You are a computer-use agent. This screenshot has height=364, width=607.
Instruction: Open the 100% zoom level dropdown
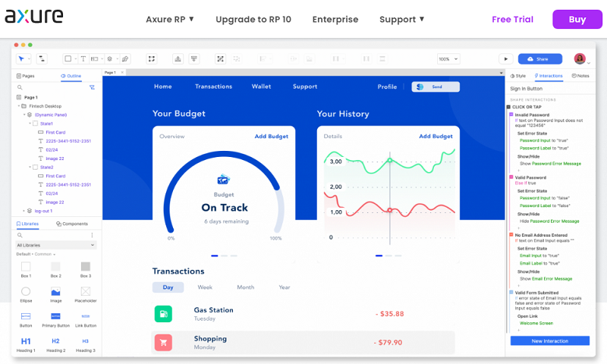(448, 59)
